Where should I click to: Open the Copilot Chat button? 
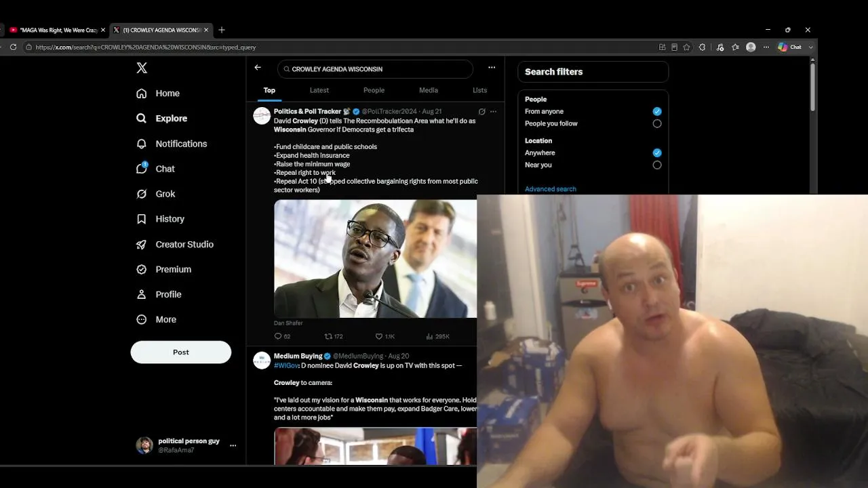(x=790, y=47)
